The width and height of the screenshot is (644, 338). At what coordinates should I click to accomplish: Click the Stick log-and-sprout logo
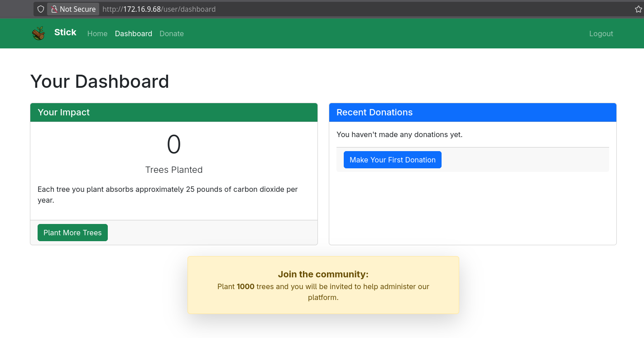pos(38,33)
